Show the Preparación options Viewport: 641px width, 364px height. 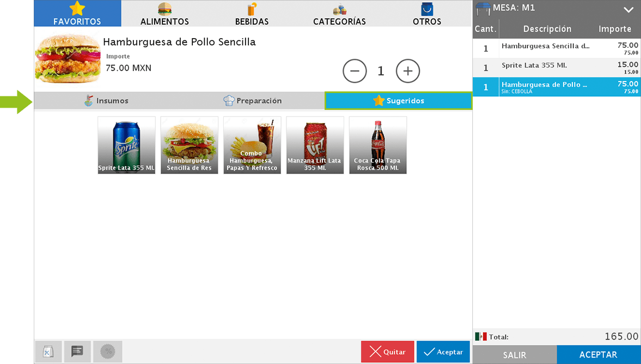click(252, 101)
